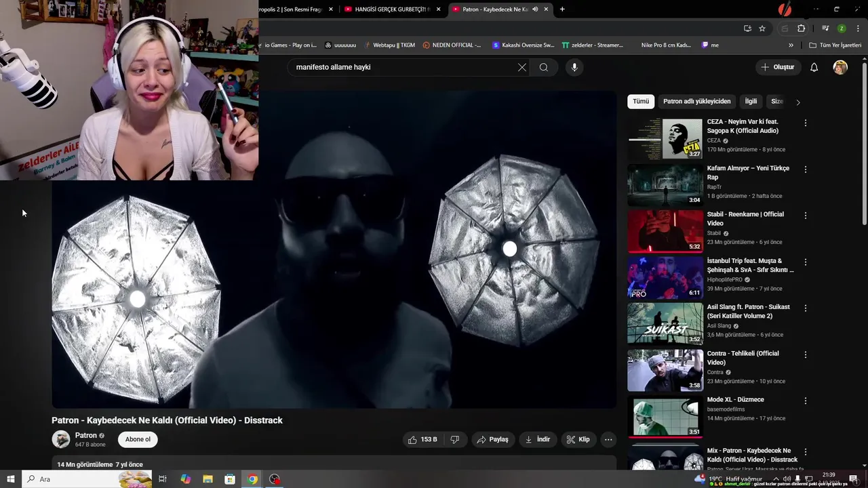Viewport: 868px width, 488px height.
Task: Open Windows Start menu
Action: (x=11, y=479)
